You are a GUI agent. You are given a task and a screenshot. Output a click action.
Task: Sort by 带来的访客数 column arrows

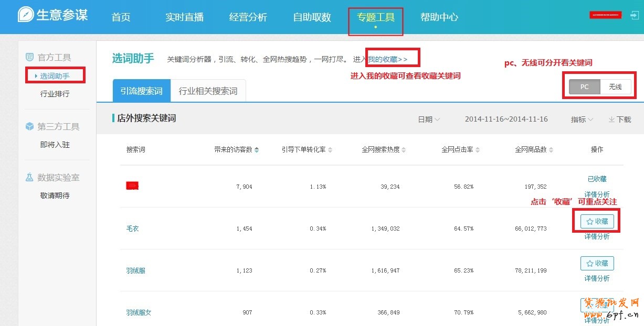(257, 150)
